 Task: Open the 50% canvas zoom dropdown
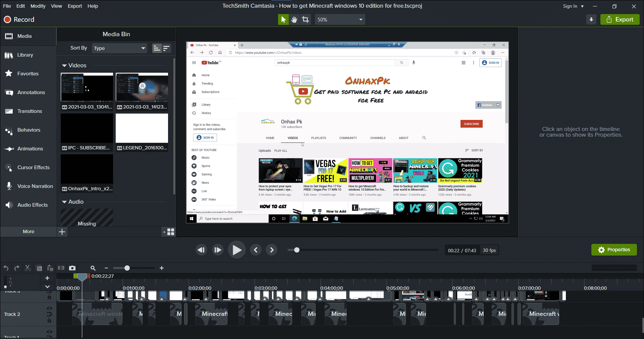tap(340, 19)
